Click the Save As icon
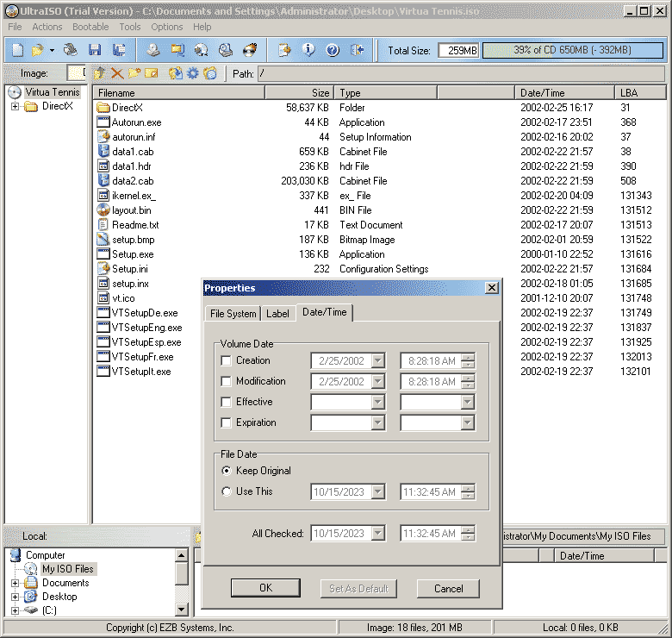Viewport: 672px width, 638px height. pos(119,50)
